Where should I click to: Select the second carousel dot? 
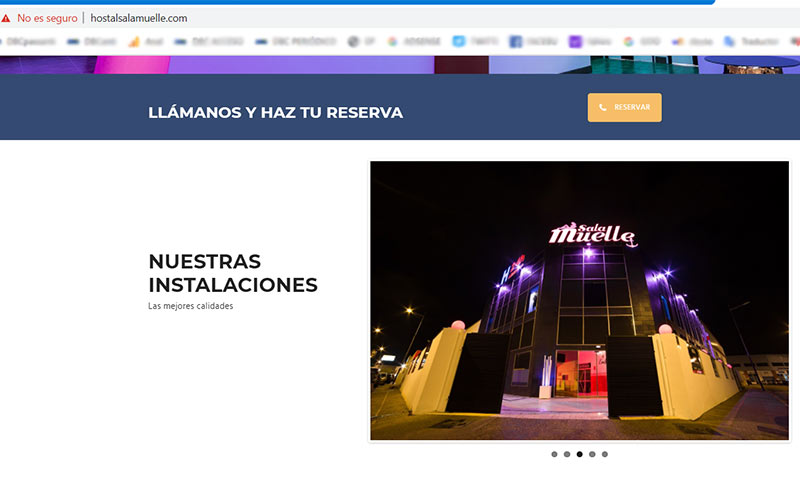(x=567, y=454)
